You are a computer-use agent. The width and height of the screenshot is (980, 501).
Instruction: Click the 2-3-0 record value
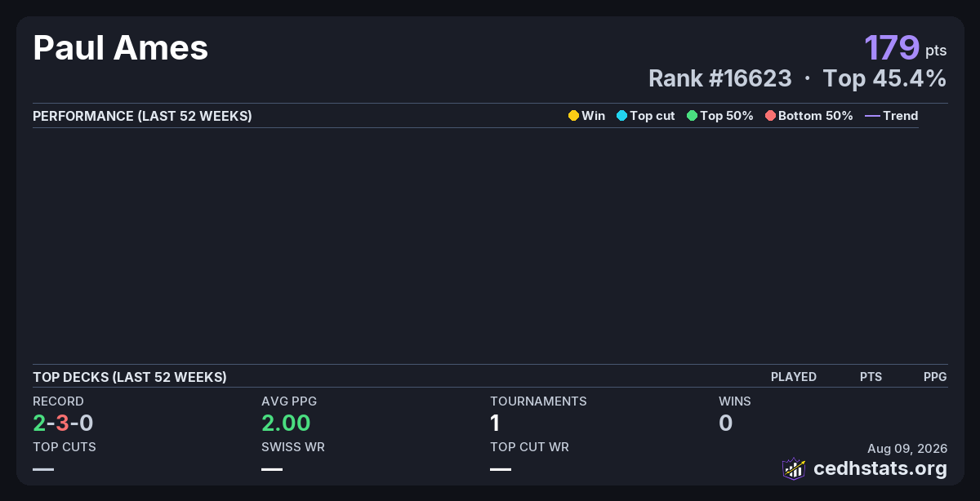[x=63, y=423]
